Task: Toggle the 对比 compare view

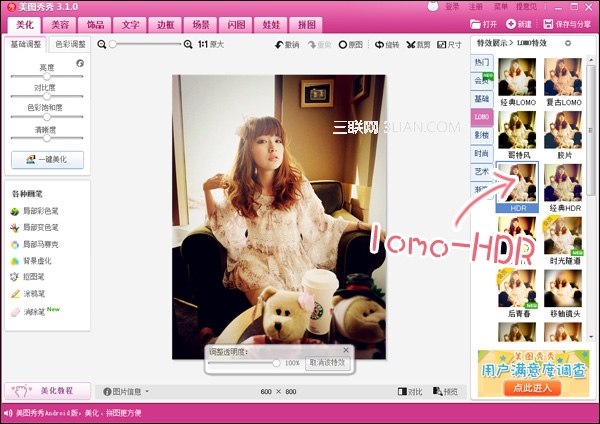Action: [410, 391]
